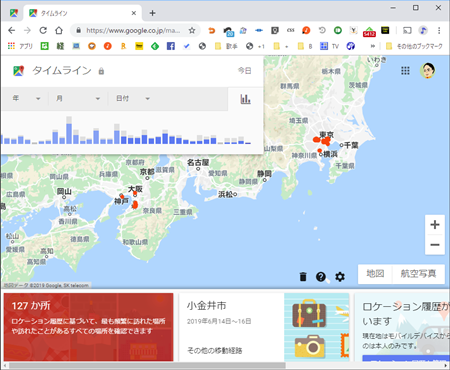Expand the 年 (year) dropdown
Screen dimensions: 450x370
tap(26, 98)
